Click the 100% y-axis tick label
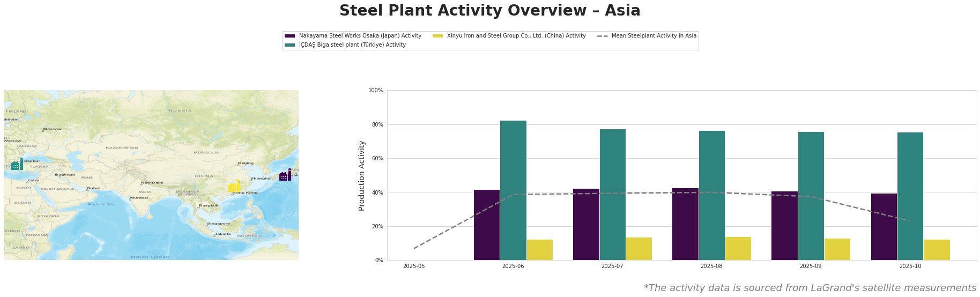The height and width of the screenshot is (297, 980). pyautogui.click(x=376, y=91)
